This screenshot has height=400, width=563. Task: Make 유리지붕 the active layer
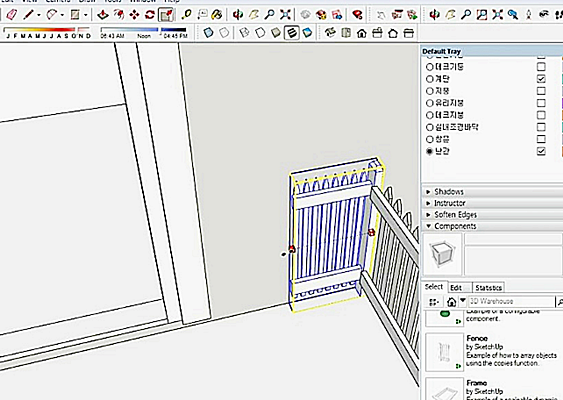click(x=429, y=103)
